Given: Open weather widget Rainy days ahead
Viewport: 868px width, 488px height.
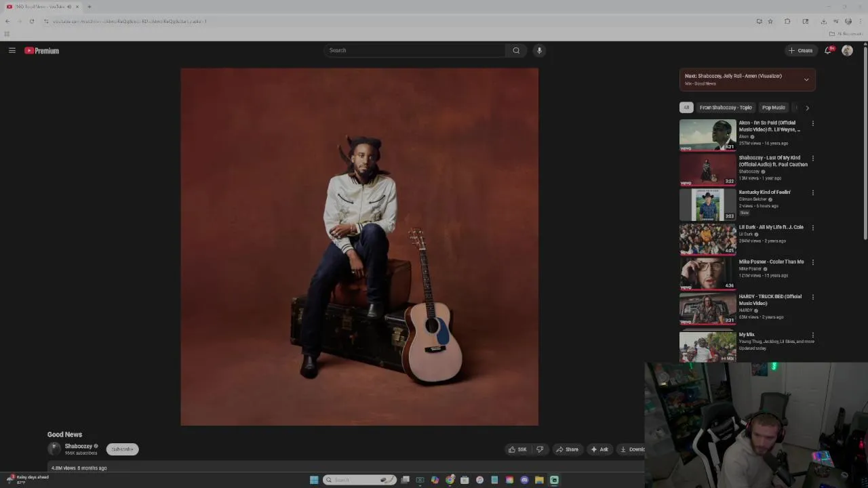Looking at the screenshot, I should click(28, 479).
